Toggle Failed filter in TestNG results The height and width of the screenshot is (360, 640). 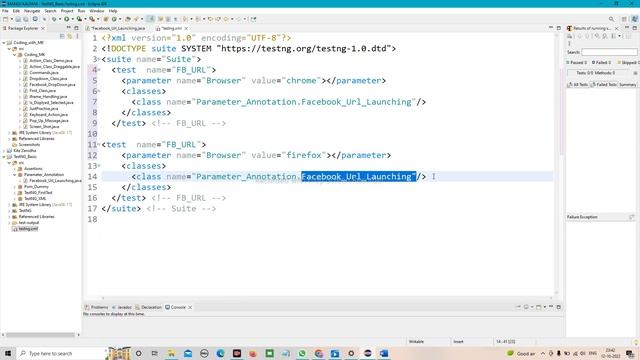[602, 62]
